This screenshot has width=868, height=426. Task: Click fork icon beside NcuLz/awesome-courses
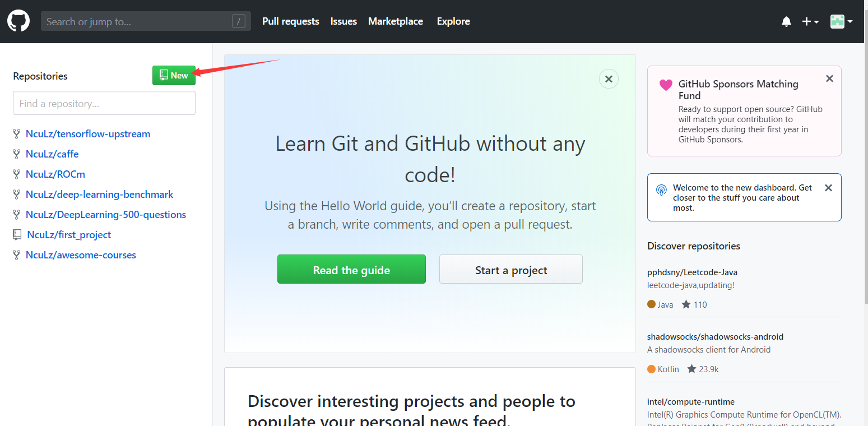[17, 255]
